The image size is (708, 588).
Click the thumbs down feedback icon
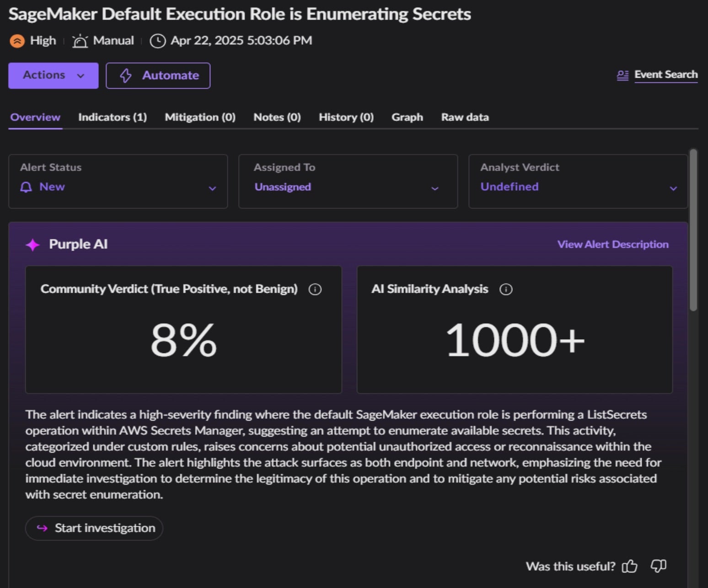coord(658,566)
